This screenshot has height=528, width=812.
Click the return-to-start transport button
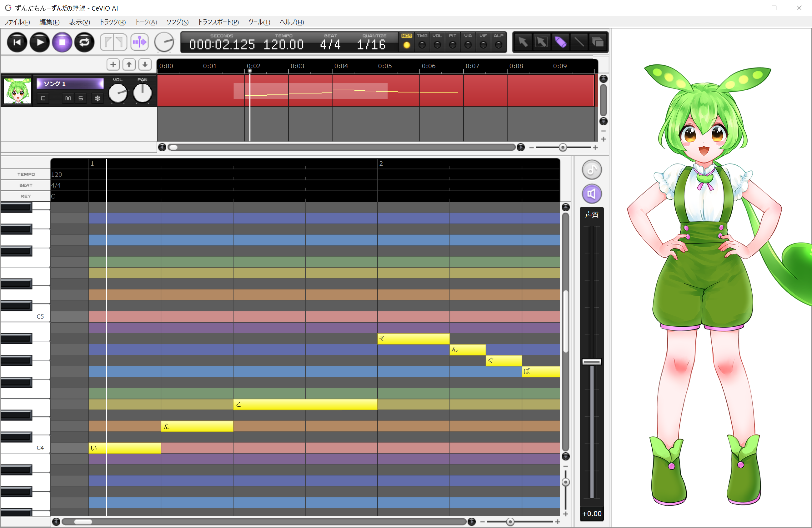click(x=17, y=42)
